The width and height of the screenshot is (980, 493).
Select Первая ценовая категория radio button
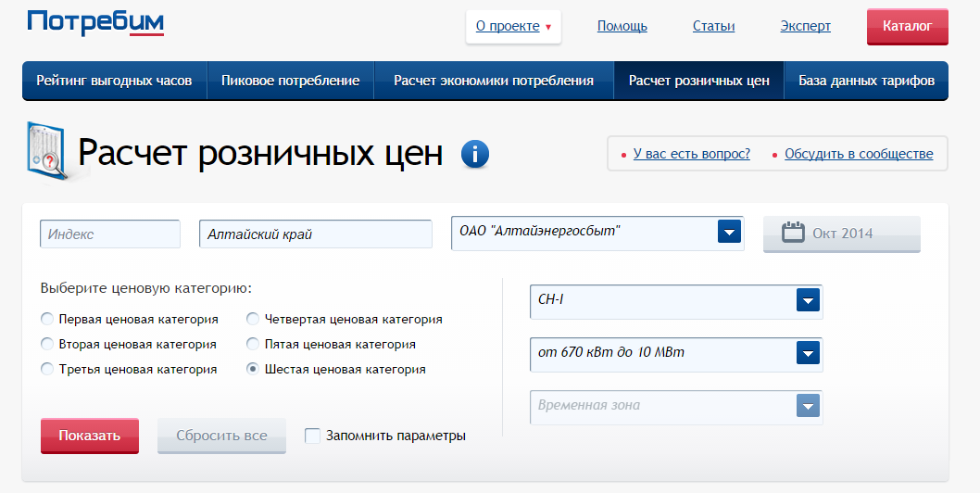tap(47, 319)
